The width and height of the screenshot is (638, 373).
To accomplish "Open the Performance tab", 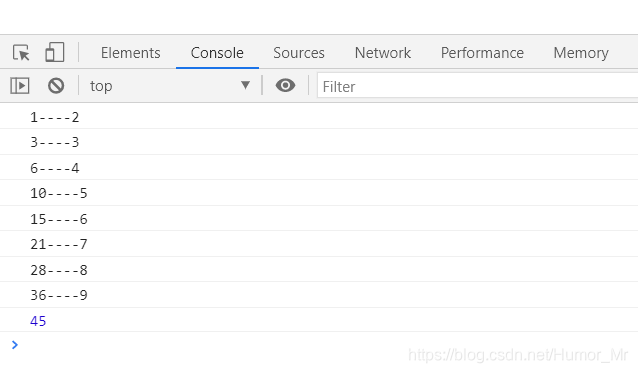I will (482, 53).
